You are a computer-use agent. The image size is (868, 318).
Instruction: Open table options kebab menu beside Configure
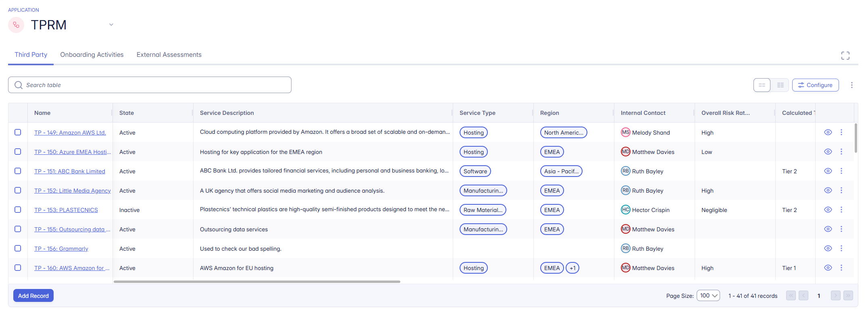point(851,85)
